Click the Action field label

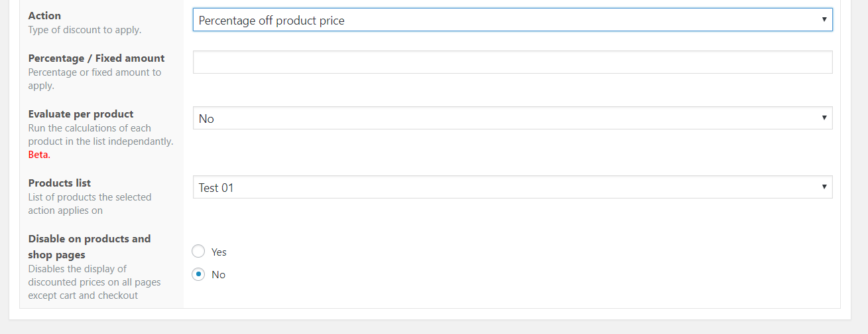44,15
